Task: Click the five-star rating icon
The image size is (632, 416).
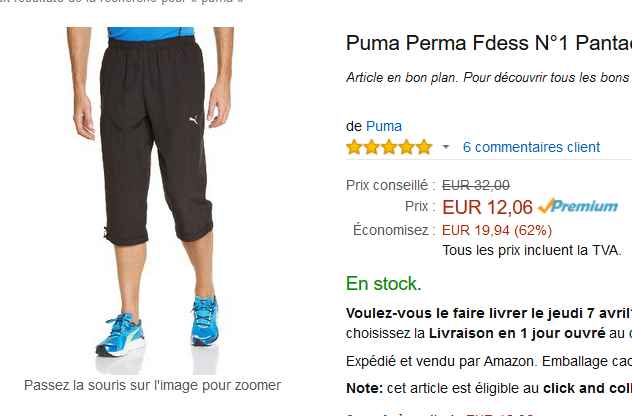Action: (389, 147)
